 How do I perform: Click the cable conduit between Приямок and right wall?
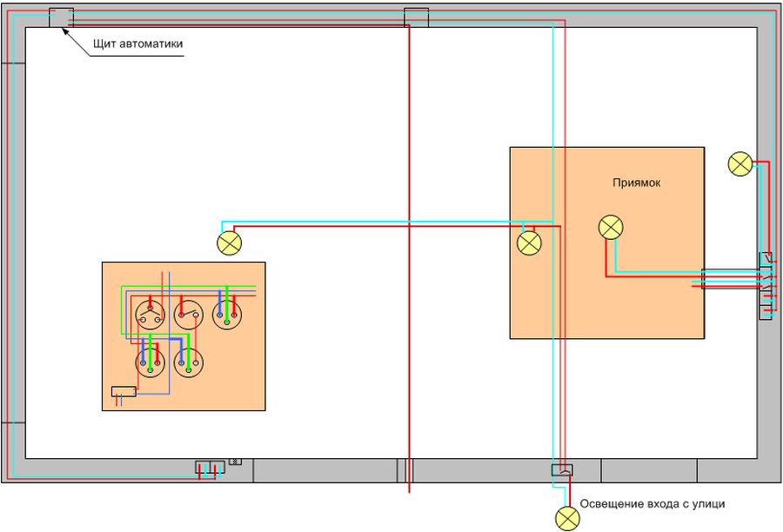[731, 278]
